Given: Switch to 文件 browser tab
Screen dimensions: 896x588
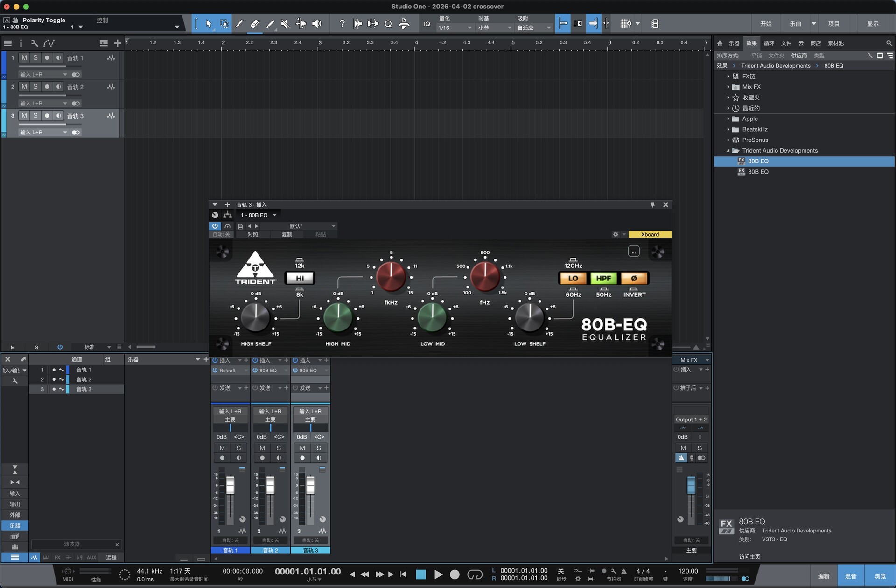Looking at the screenshot, I should point(786,43).
